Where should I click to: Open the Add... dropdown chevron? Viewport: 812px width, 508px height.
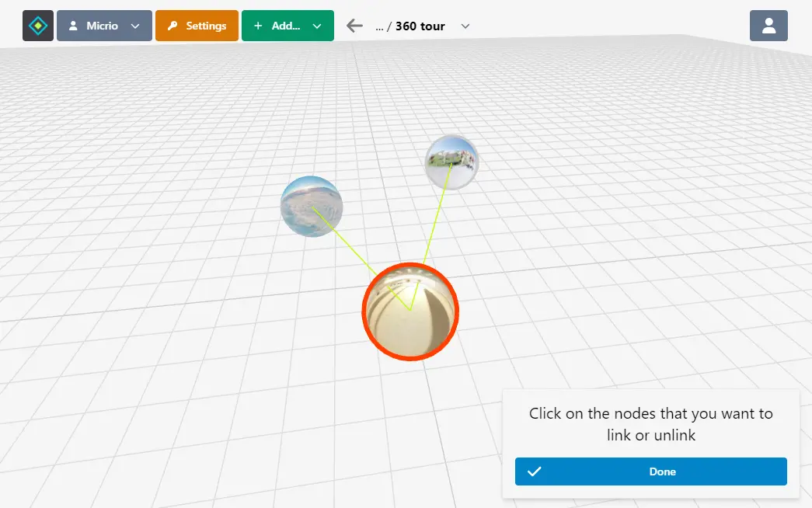[x=317, y=25]
